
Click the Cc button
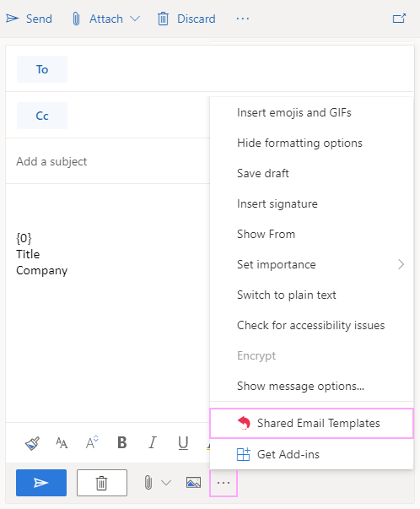[x=42, y=116]
